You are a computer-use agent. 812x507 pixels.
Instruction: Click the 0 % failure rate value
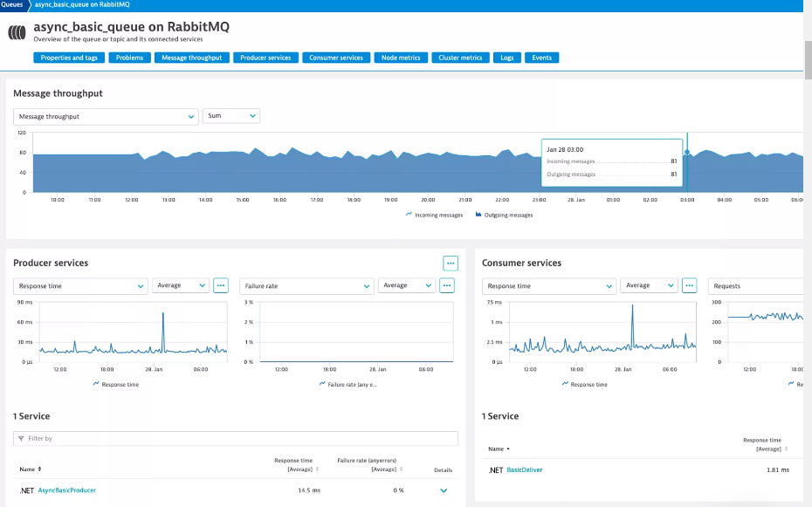(x=398, y=490)
